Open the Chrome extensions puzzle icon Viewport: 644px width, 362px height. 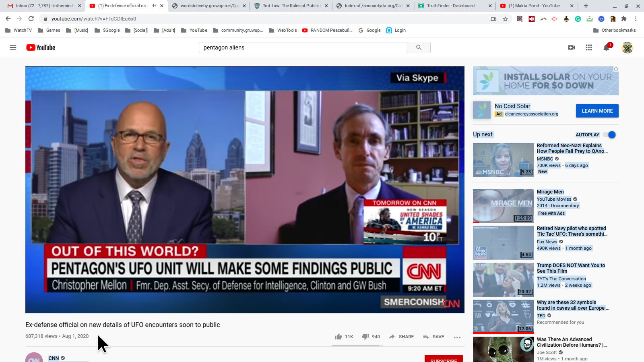click(x=624, y=19)
